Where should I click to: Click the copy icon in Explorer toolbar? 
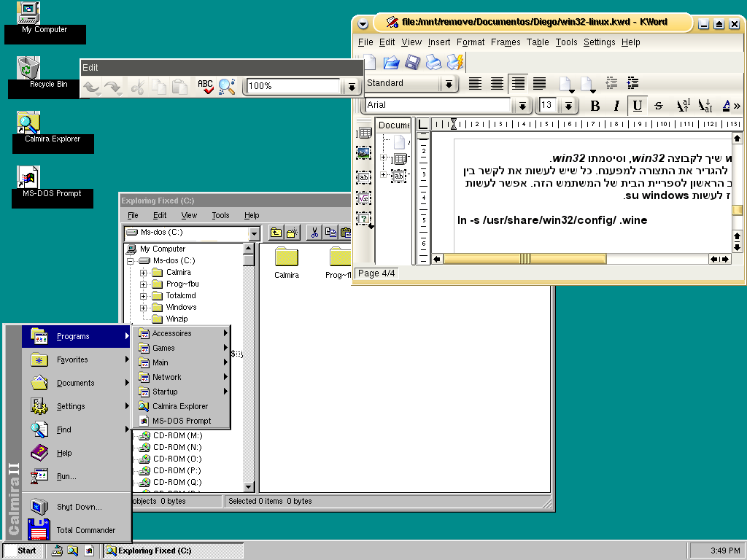pos(330,233)
